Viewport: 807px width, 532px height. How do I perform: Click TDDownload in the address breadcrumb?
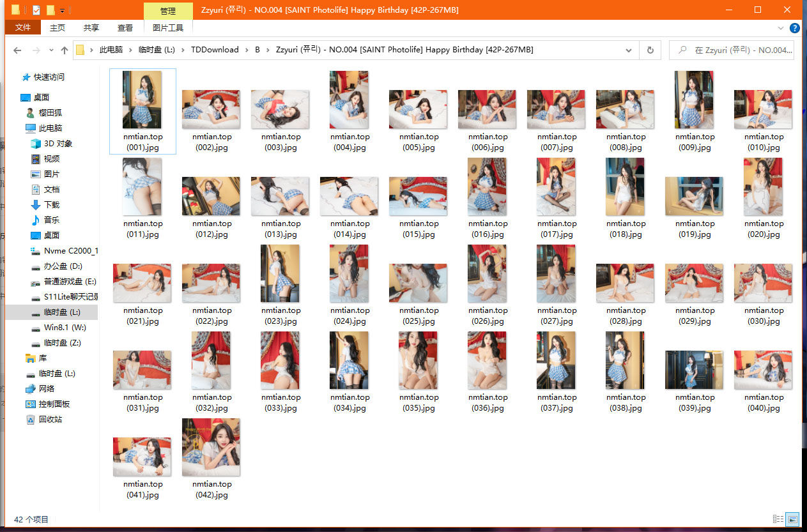click(x=214, y=50)
